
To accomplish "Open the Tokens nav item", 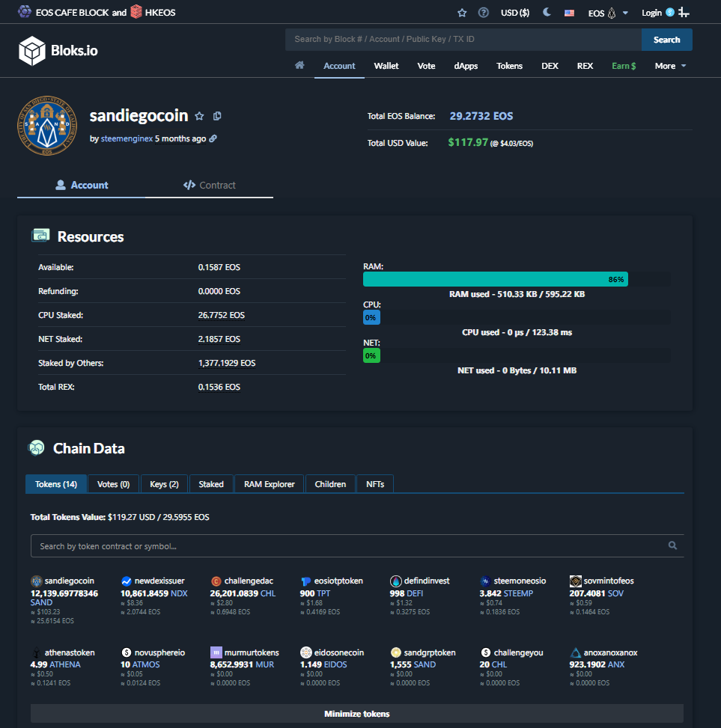I will (509, 66).
